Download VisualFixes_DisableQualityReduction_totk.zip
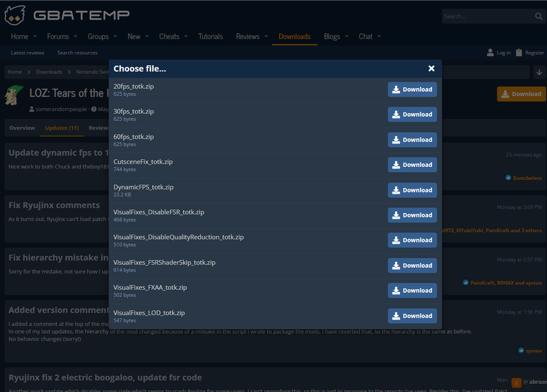This screenshot has height=392, width=547. pyautogui.click(x=412, y=240)
